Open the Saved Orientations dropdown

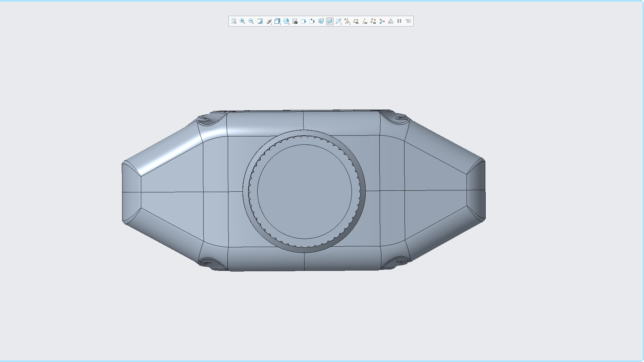(x=286, y=21)
